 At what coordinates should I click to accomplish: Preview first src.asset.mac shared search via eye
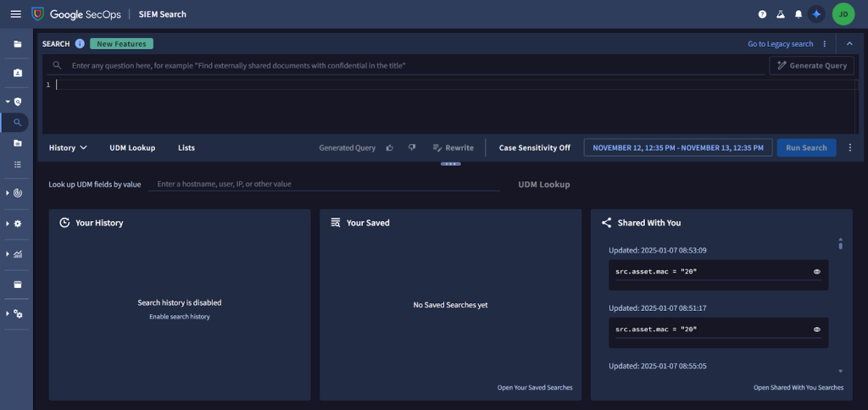(816, 272)
